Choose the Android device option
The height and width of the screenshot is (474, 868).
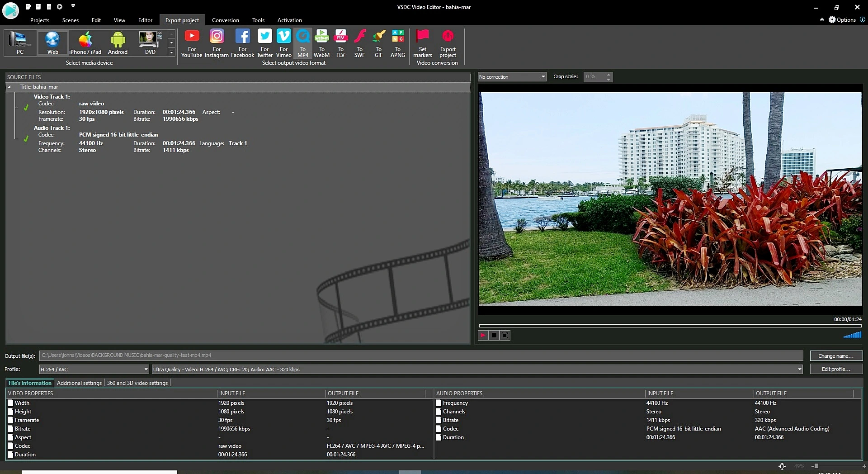[118, 43]
